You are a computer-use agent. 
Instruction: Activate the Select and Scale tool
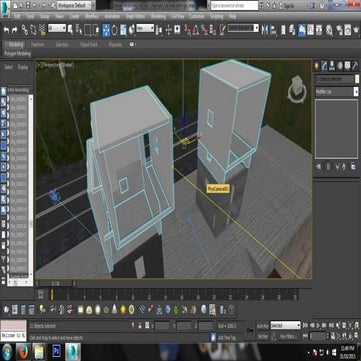[123, 30]
